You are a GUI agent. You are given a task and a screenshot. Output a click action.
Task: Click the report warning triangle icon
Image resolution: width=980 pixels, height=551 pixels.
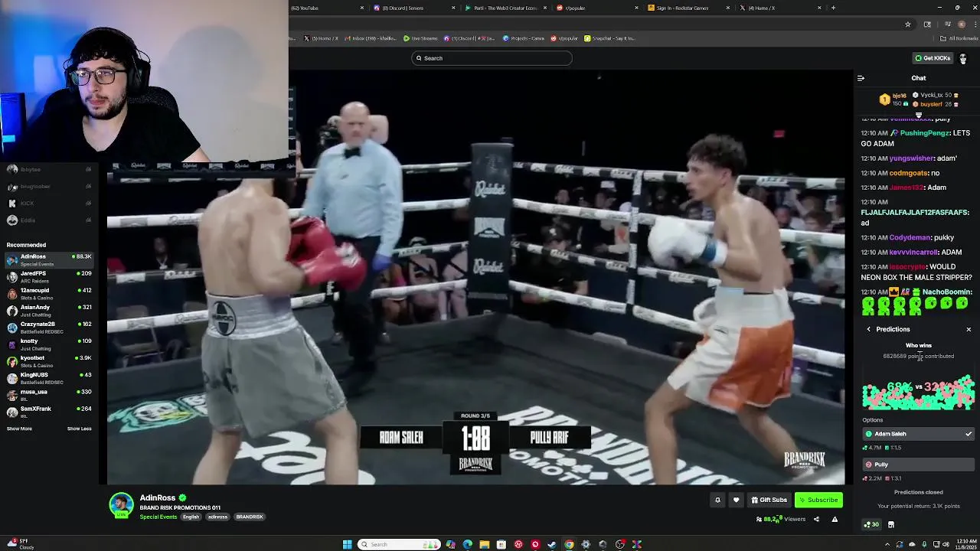pyautogui.click(x=835, y=519)
